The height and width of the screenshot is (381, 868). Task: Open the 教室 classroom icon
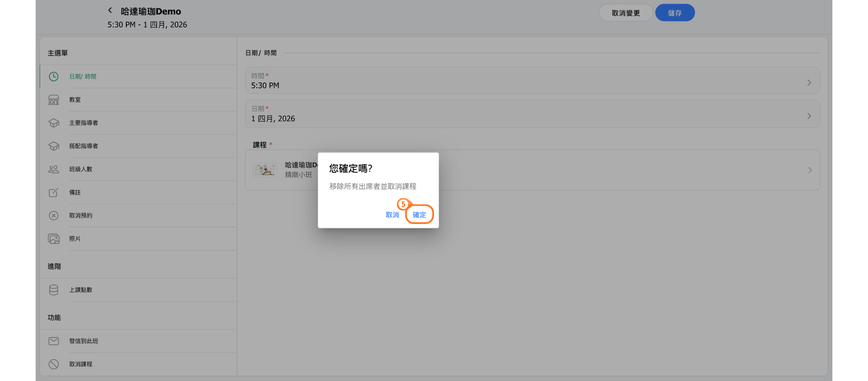[53, 100]
